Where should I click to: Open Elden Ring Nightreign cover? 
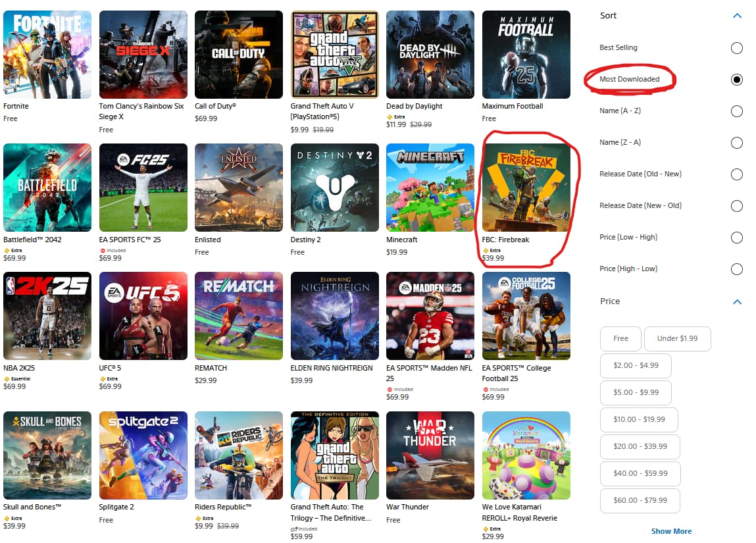(335, 316)
